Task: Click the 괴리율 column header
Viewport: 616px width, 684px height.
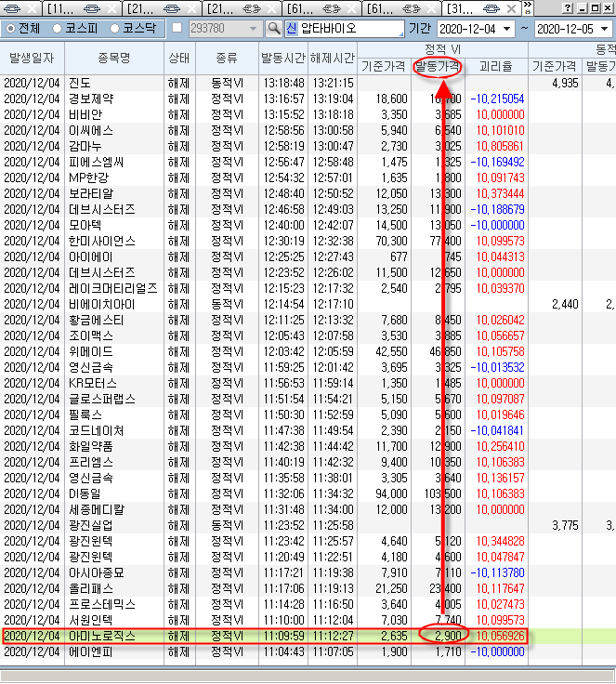Action: click(x=496, y=67)
